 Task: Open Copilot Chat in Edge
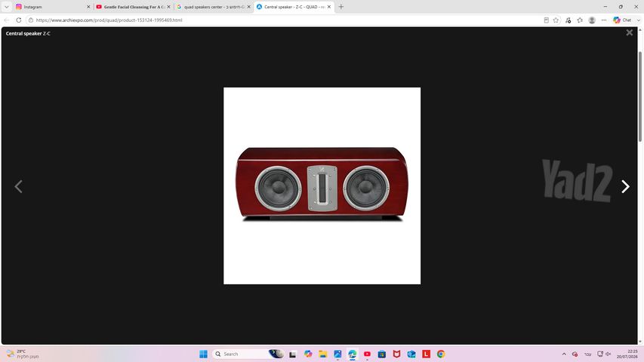(x=623, y=20)
